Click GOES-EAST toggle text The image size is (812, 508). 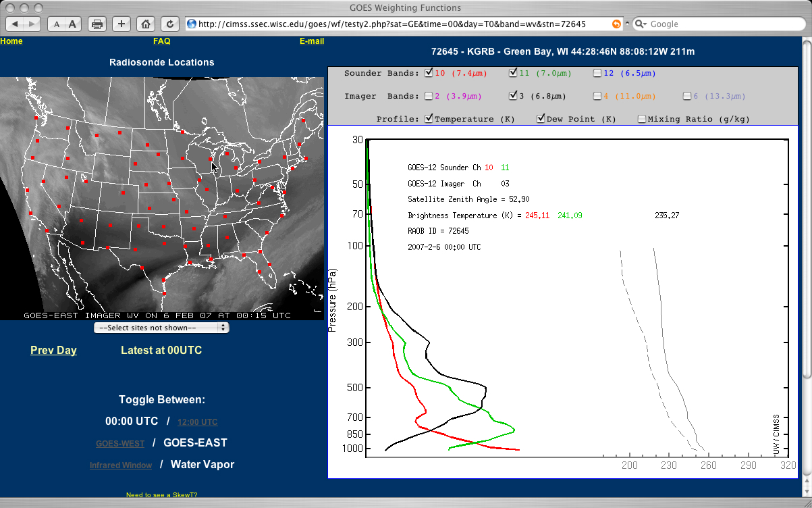pyautogui.click(x=196, y=442)
